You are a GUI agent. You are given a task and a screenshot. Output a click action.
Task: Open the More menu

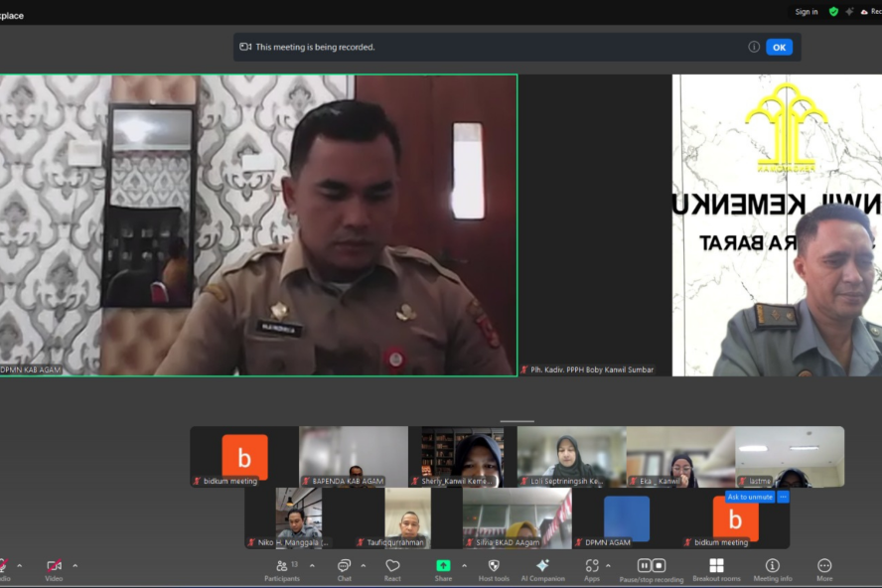pyautogui.click(x=824, y=567)
